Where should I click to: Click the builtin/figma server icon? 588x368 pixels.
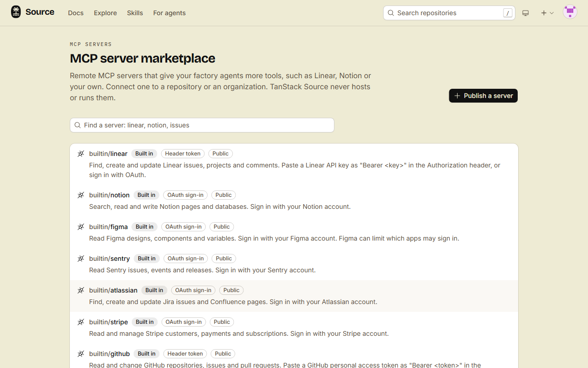coord(81,227)
